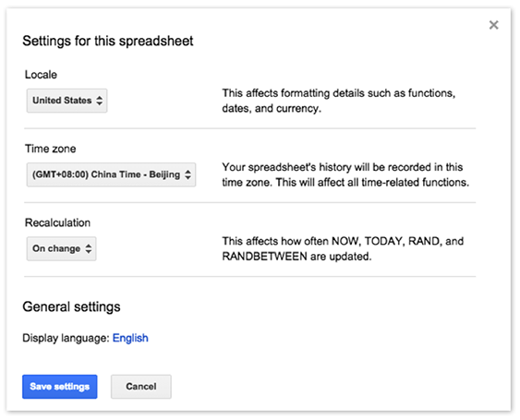
Task: Click the General settings heading
Action: [x=71, y=307]
